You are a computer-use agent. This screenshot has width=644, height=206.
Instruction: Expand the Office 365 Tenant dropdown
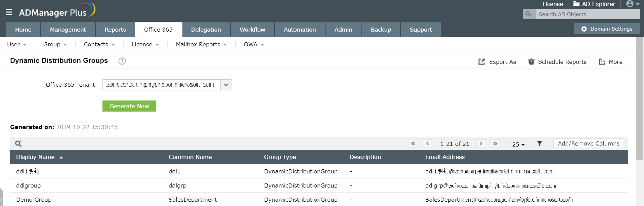pyautogui.click(x=226, y=85)
